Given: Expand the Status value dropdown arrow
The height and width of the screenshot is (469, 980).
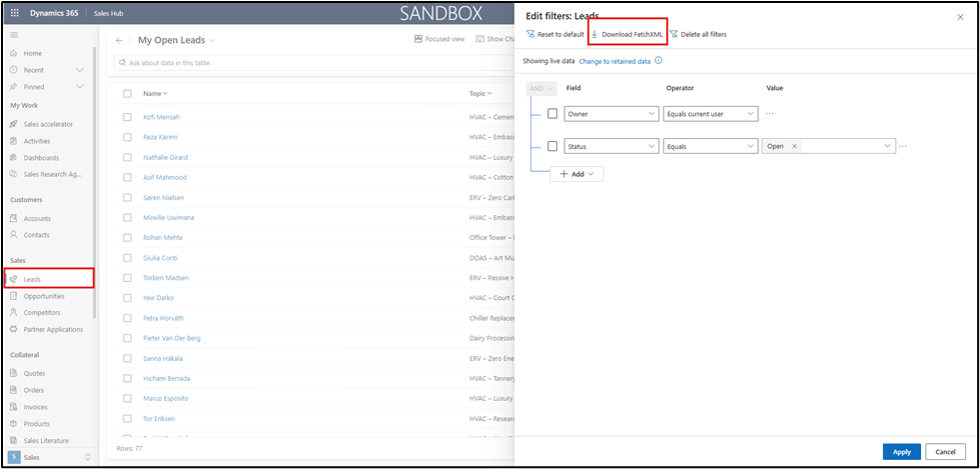Looking at the screenshot, I should [x=887, y=146].
